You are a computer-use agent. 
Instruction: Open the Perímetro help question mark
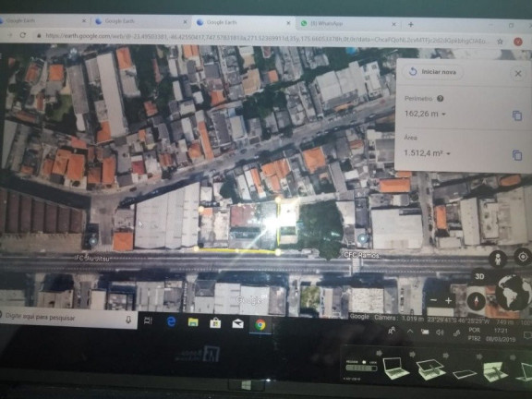[440, 99]
